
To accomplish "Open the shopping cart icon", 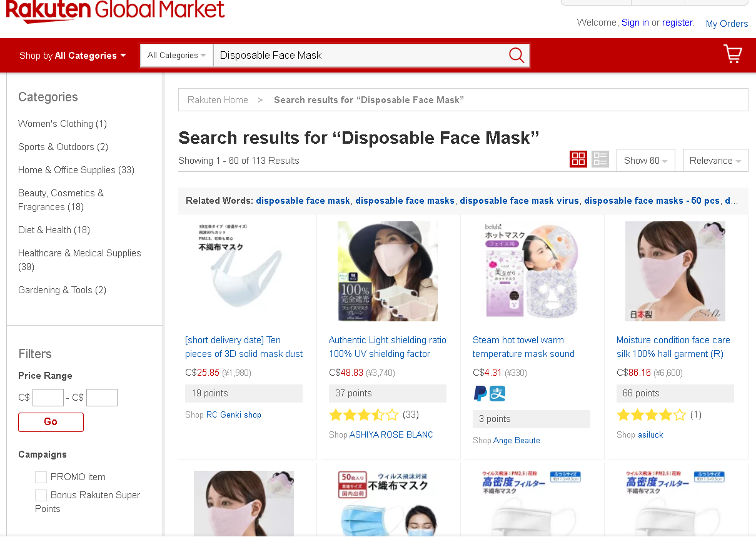I will (732, 54).
